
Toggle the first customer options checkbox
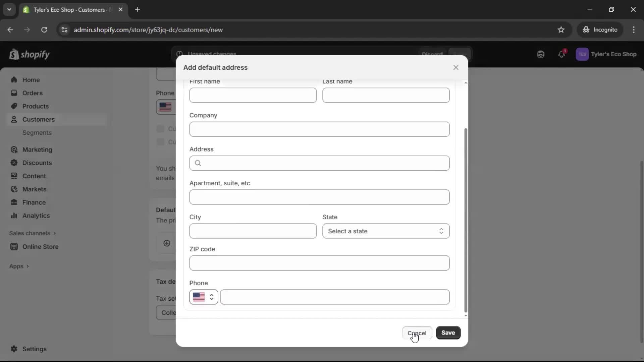160,129
